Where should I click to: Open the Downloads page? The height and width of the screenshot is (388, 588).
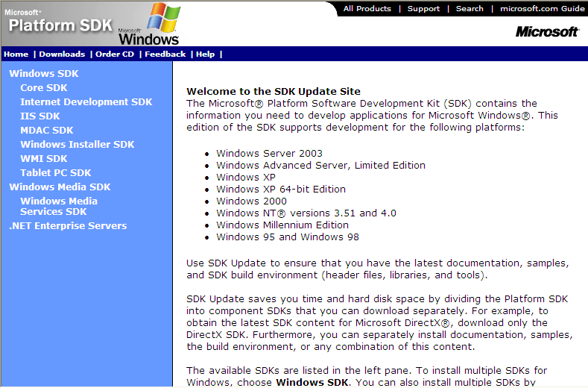coord(62,54)
